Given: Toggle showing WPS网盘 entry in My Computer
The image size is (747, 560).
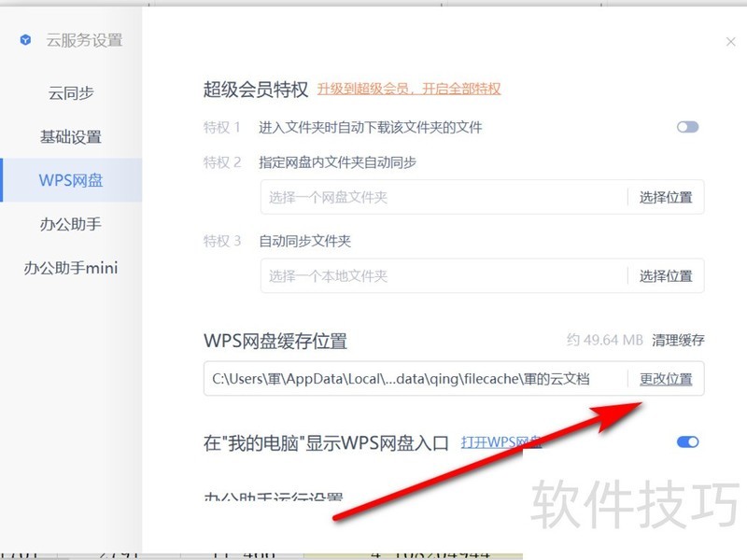Looking at the screenshot, I should (687, 442).
